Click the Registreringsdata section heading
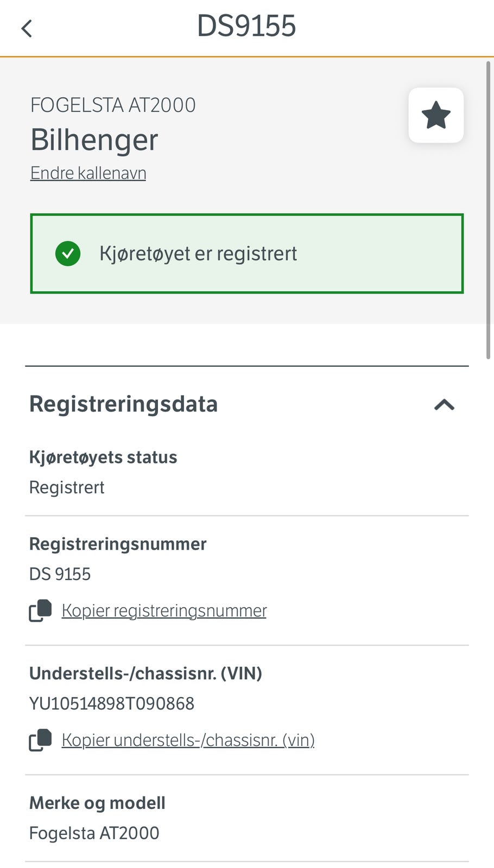Screen dimensions: 494x868 124,404
